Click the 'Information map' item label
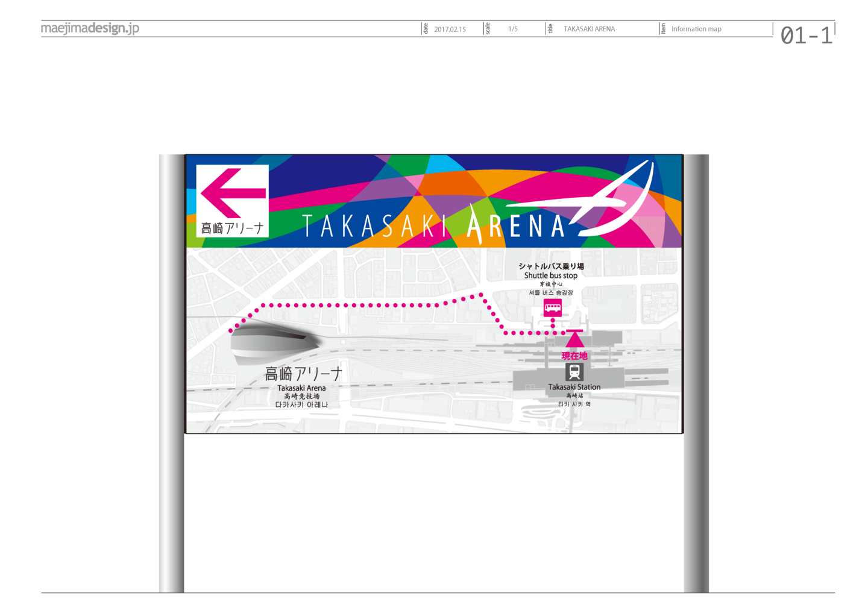 (696, 29)
